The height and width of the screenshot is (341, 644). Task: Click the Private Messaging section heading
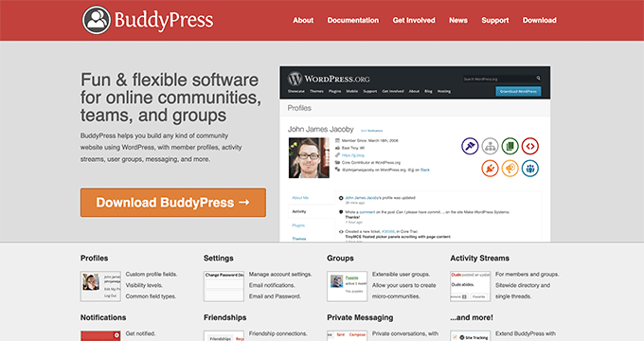click(360, 317)
